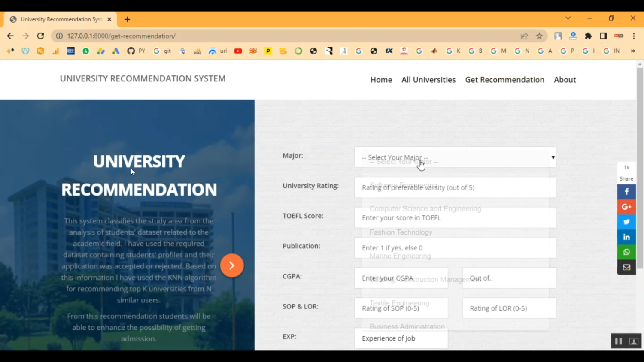Open the IEEE bookmark

coord(70,51)
